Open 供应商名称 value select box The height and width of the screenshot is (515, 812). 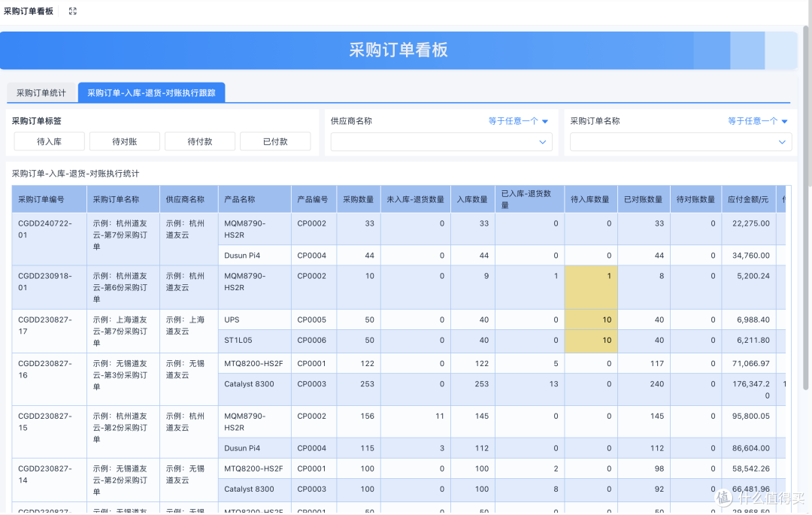[441, 142]
